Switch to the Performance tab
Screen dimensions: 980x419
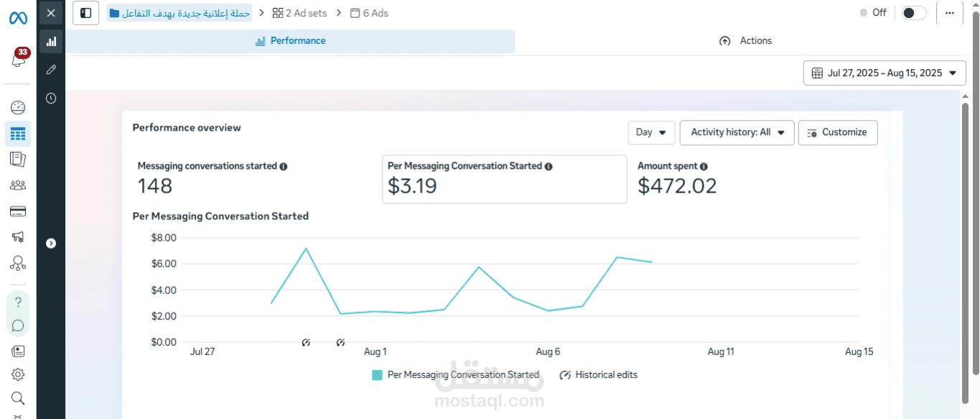pos(291,41)
